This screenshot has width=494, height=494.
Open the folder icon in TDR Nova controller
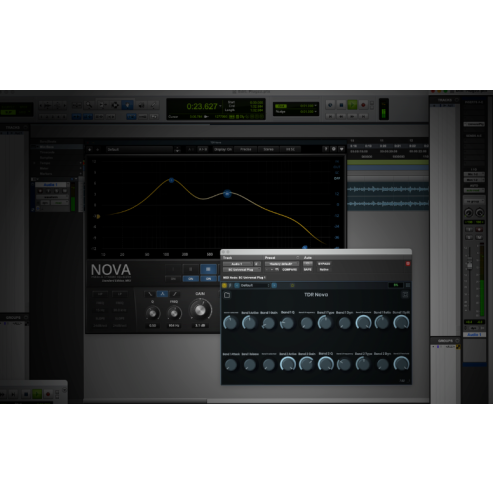[x=227, y=295]
